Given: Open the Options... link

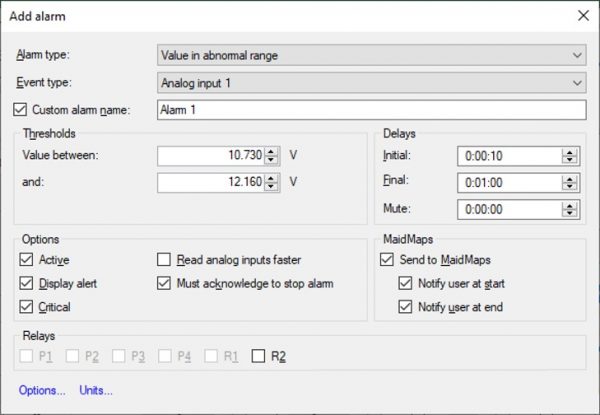Looking at the screenshot, I should (x=42, y=390).
